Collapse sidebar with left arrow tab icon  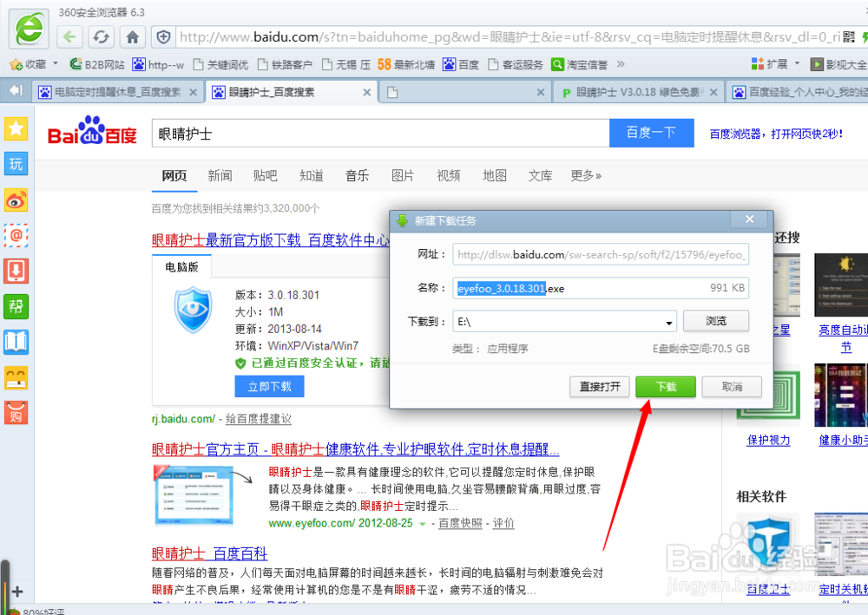click(x=16, y=91)
